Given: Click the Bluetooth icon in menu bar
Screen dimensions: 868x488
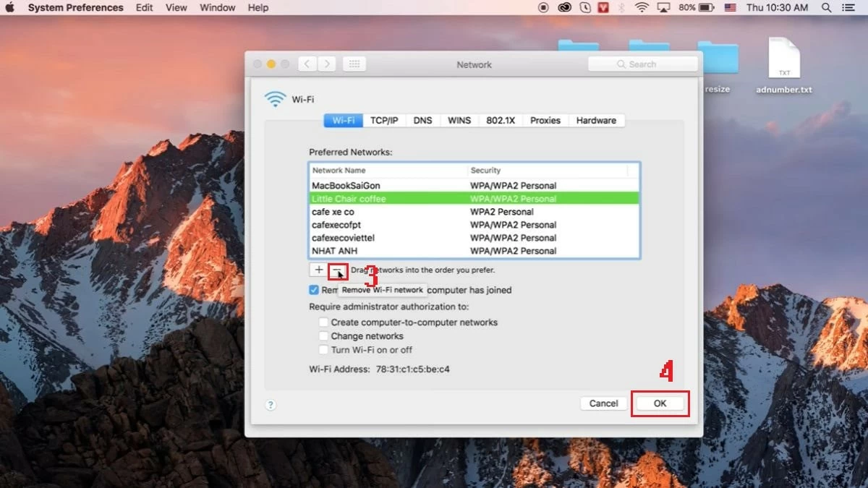Looking at the screenshot, I should [x=621, y=8].
